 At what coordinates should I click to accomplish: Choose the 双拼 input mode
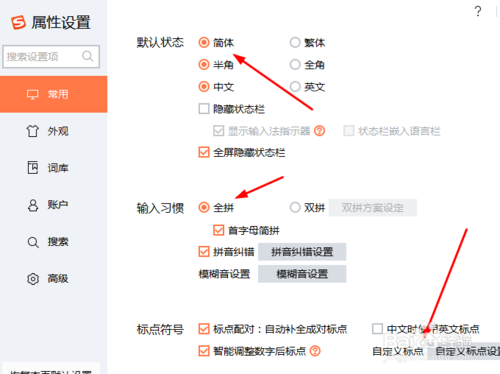295,207
